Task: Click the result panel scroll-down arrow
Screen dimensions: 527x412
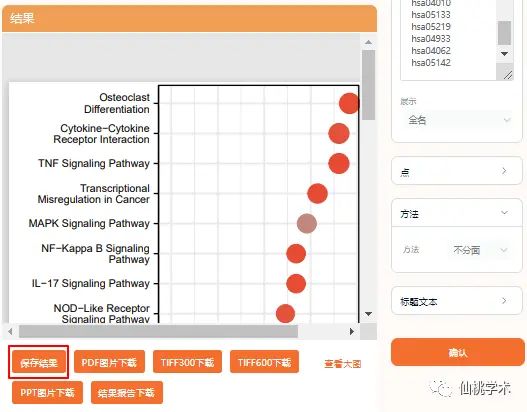Action: [x=368, y=314]
